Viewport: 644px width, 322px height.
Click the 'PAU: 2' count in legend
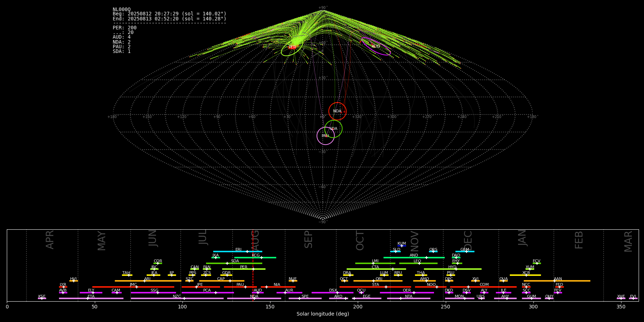tap(122, 47)
